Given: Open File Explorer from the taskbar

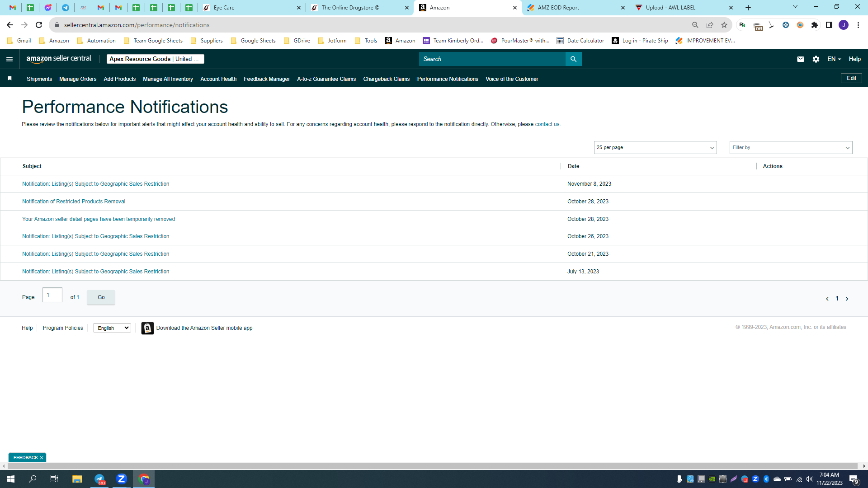Looking at the screenshot, I should [x=77, y=479].
